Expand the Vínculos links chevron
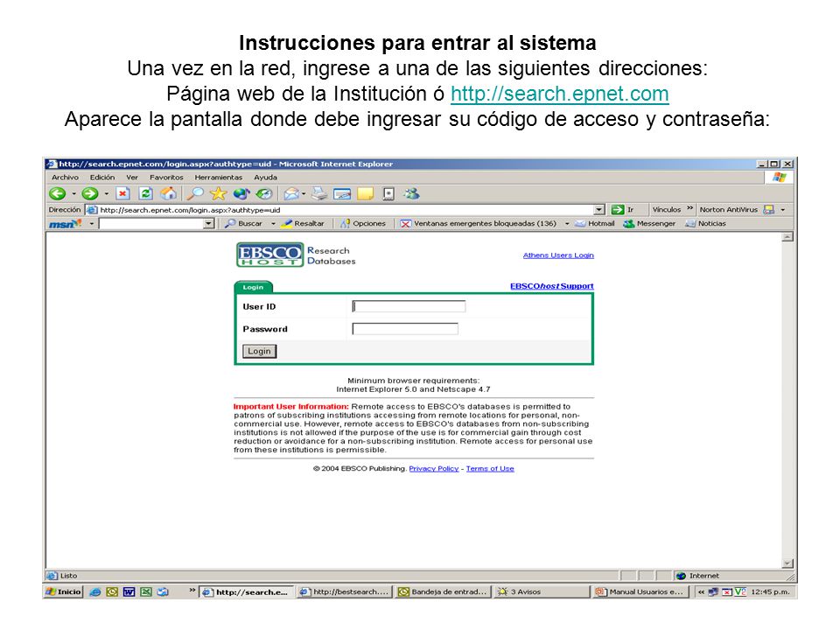The width and height of the screenshot is (840, 630). [x=689, y=208]
